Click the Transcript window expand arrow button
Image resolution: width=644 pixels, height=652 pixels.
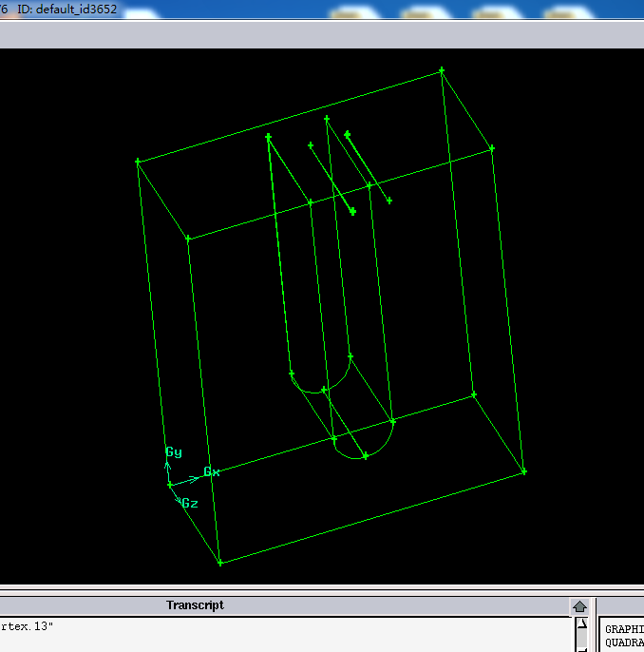click(x=579, y=606)
